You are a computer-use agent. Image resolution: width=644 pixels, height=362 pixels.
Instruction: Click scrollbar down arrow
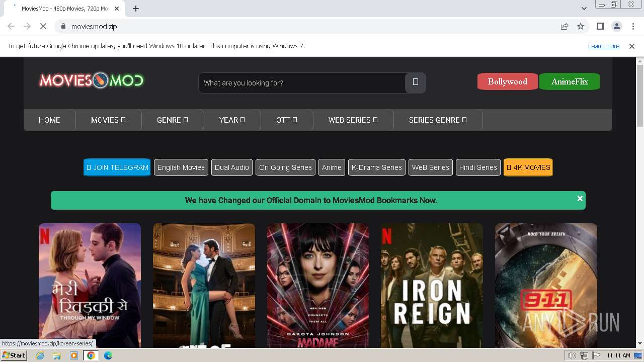point(640,344)
